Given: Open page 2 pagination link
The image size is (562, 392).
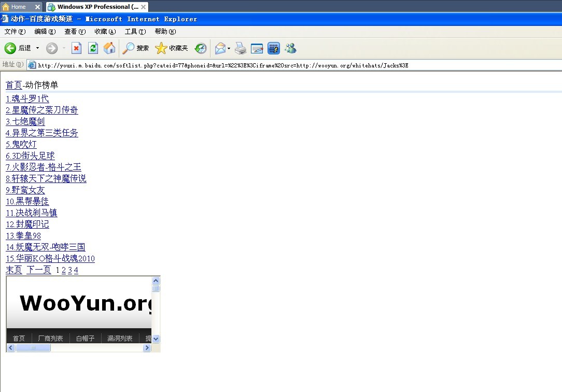Looking at the screenshot, I should click(x=64, y=271).
